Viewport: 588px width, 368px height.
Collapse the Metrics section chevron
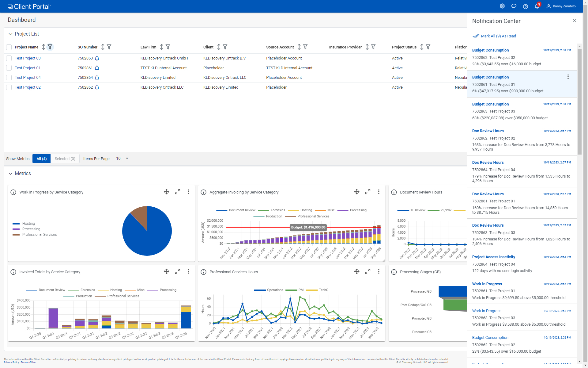[x=10, y=174]
